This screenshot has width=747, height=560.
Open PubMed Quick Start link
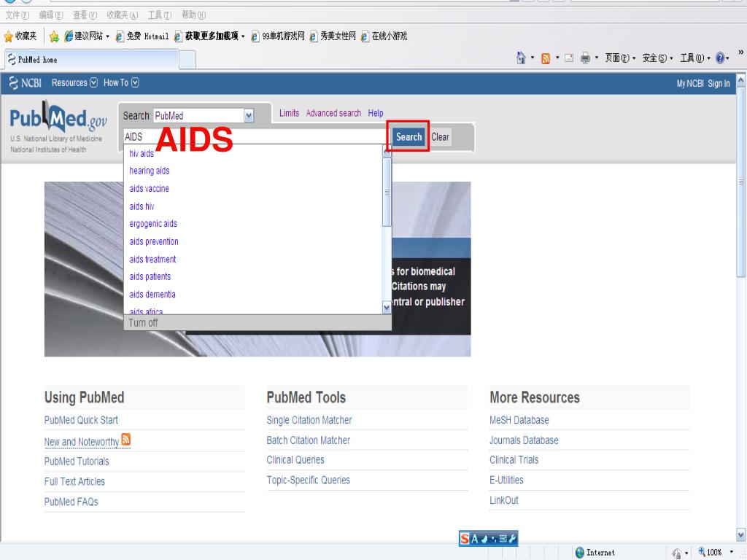coord(81,420)
